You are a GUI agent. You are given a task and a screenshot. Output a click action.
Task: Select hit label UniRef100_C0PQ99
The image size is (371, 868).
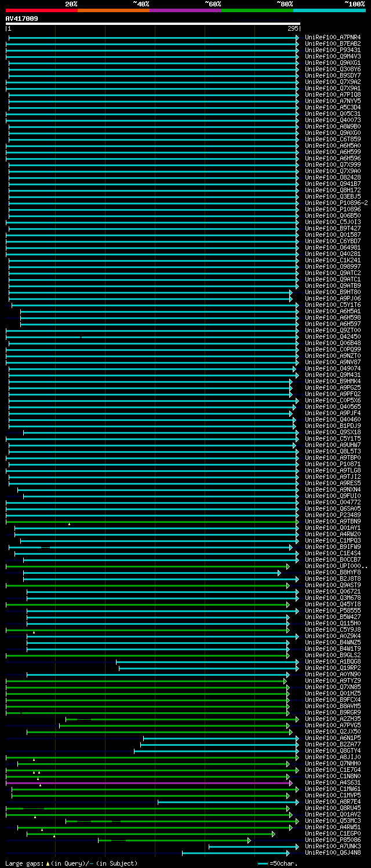[333, 349]
